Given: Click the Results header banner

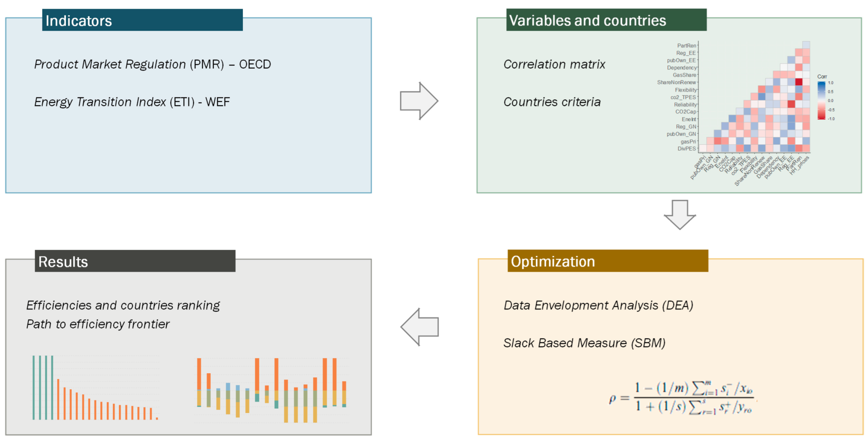Looking at the screenshot, I should (x=135, y=261).
